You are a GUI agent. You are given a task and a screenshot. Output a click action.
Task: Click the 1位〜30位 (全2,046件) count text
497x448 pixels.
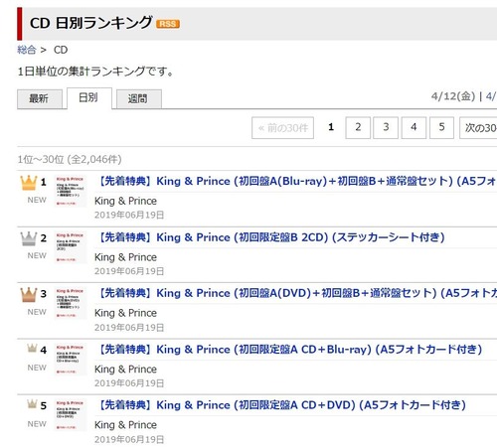coord(70,160)
